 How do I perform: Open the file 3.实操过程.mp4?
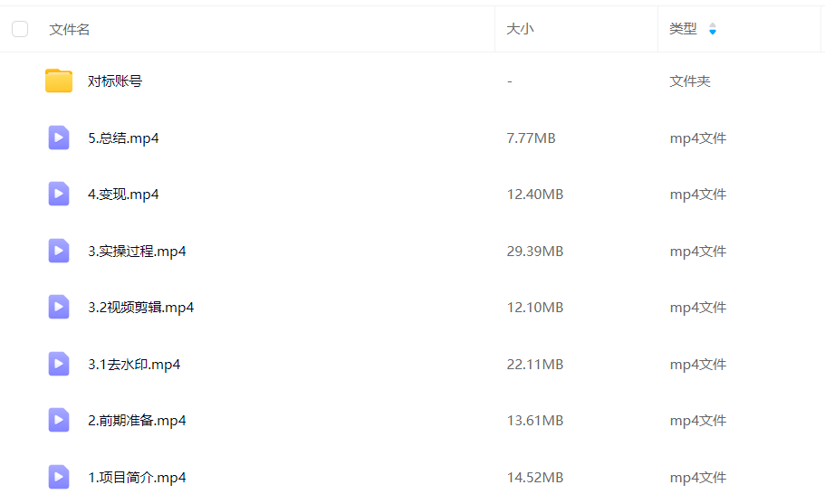point(137,251)
